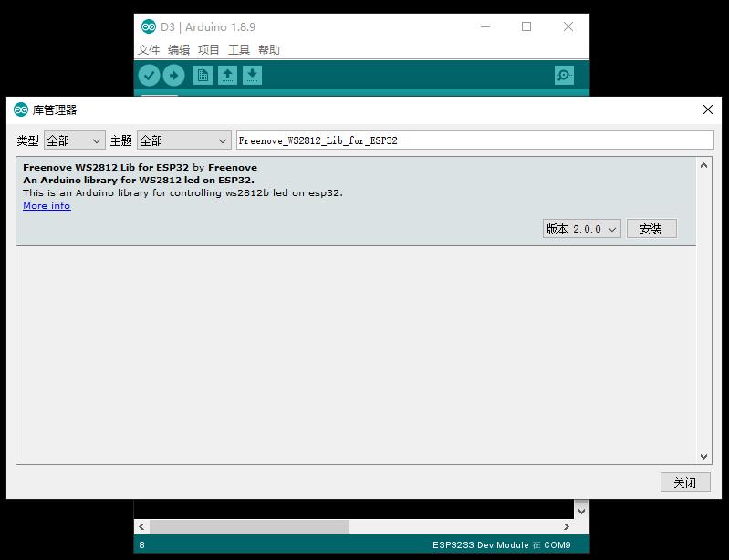Click the Verify checkmark icon in Arduino toolbar
Screen dimensions: 729x560
coord(150,76)
